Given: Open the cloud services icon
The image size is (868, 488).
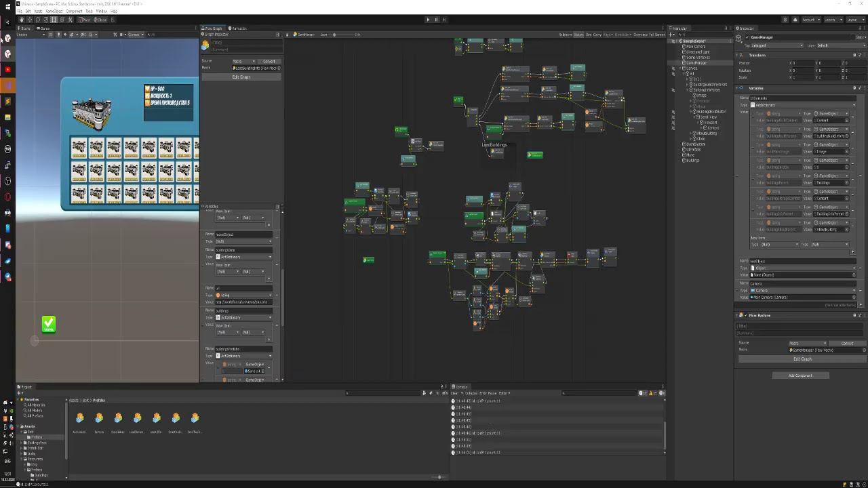Looking at the screenshot, I should point(795,20).
